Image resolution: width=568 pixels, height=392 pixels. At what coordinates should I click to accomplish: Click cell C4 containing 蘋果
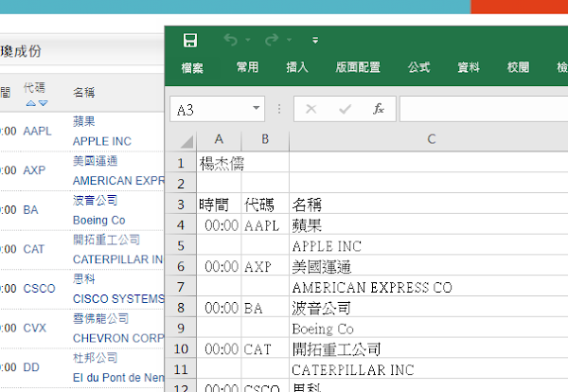click(x=429, y=225)
